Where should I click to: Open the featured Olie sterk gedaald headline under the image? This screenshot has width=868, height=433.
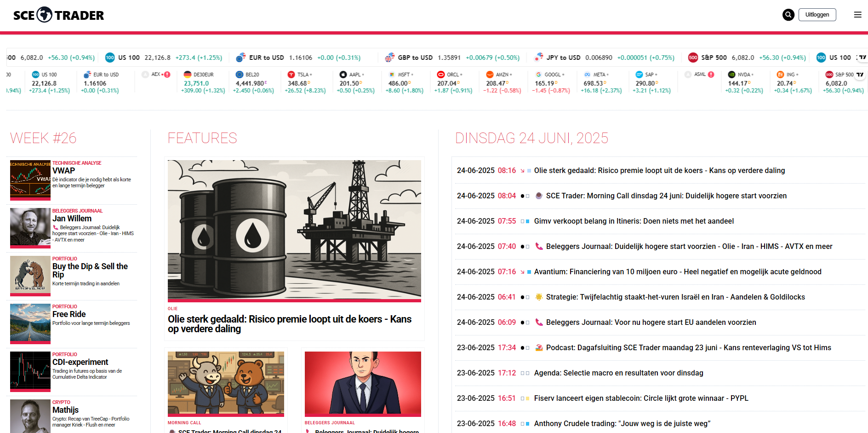pyautogui.click(x=290, y=324)
